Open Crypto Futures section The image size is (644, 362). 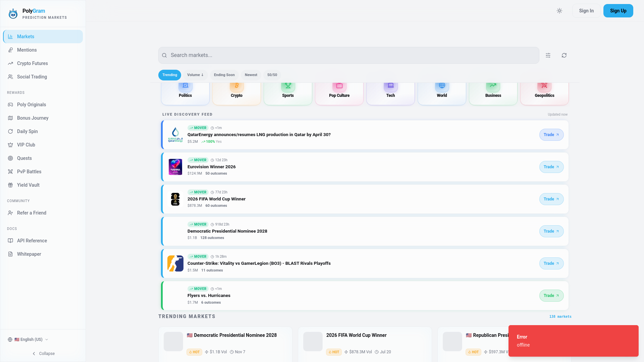(43, 63)
